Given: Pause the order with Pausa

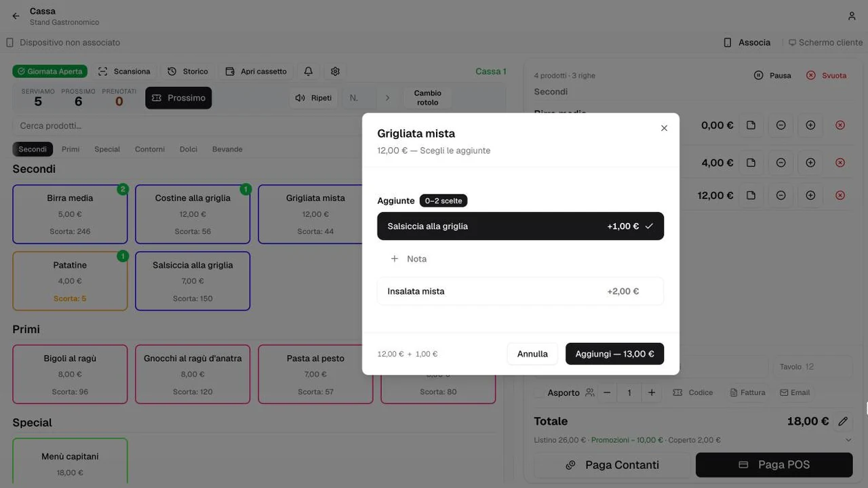Looking at the screenshot, I should [x=772, y=75].
